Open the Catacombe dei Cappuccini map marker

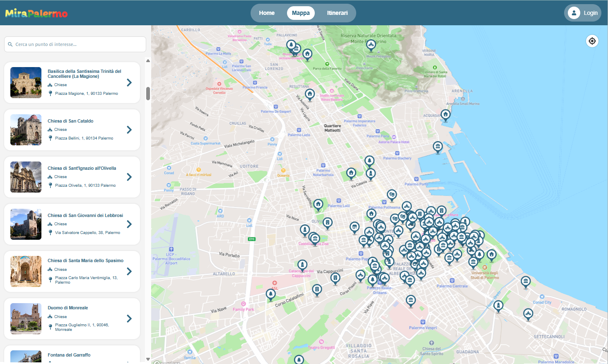click(x=302, y=264)
